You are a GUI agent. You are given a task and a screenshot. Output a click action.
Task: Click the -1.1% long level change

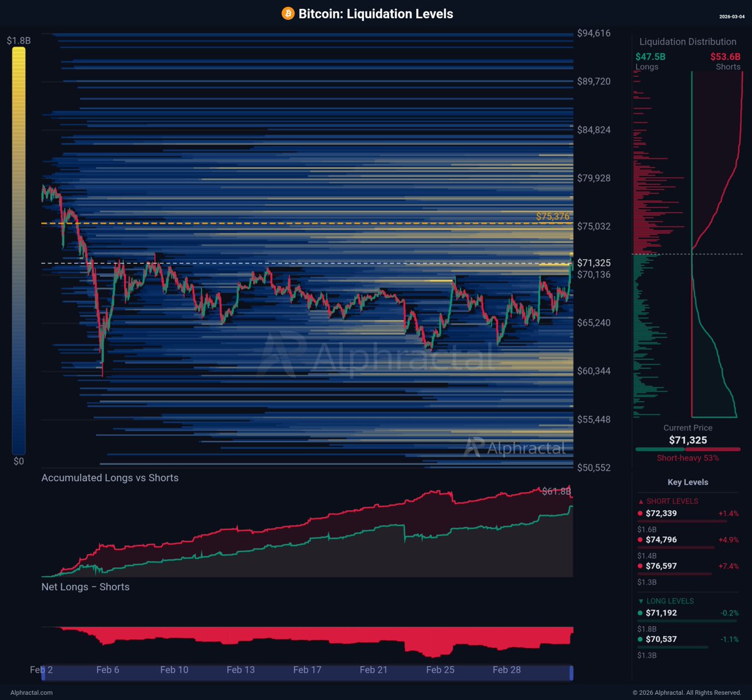click(x=729, y=639)
